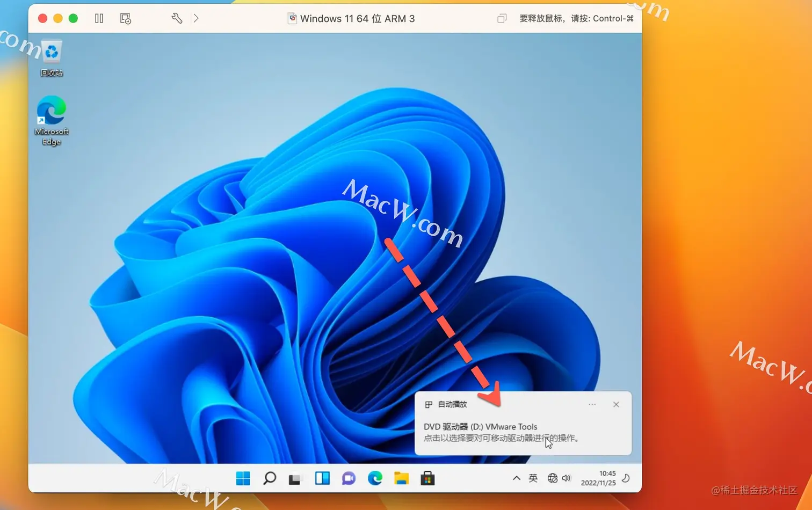Expand the toolbar chevron arrow
The image size is (812, 510).
[196, 18]
